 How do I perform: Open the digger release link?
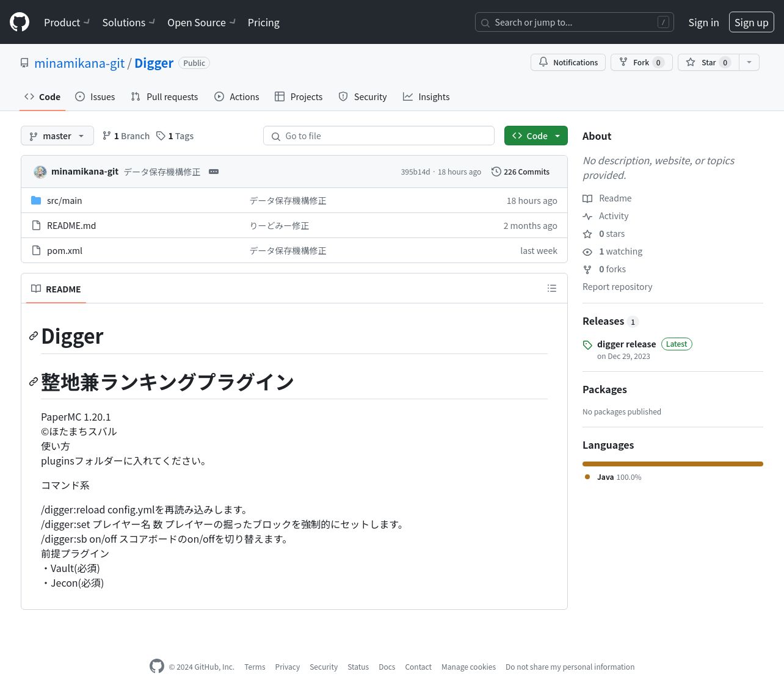[x=626, y=344]
